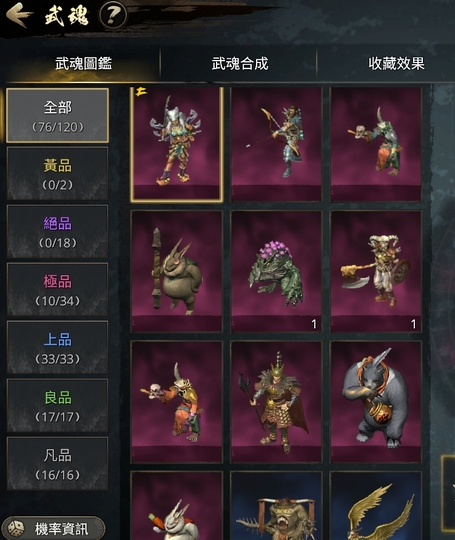Filter by 全部 (76/120) category
Viewport: 455px width, 540px height.
pos(58,116)
